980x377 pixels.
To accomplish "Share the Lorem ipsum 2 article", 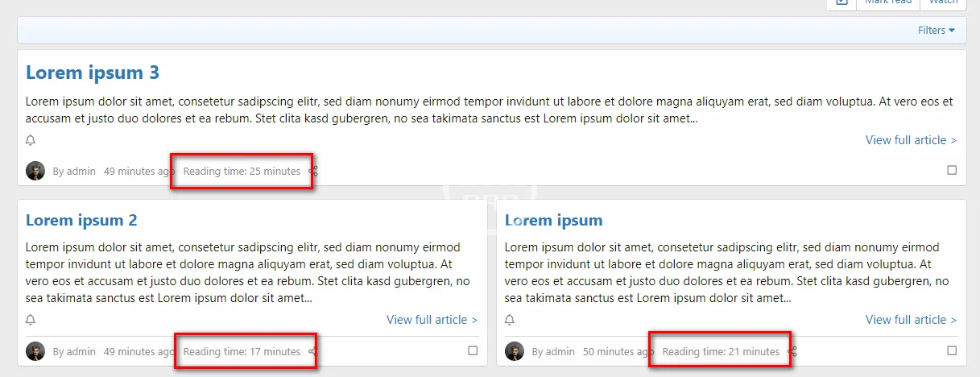I will 312,351.
